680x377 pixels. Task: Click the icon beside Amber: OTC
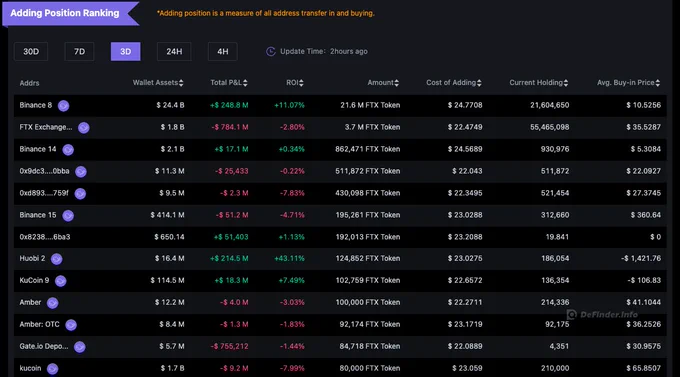pos(71,325)
